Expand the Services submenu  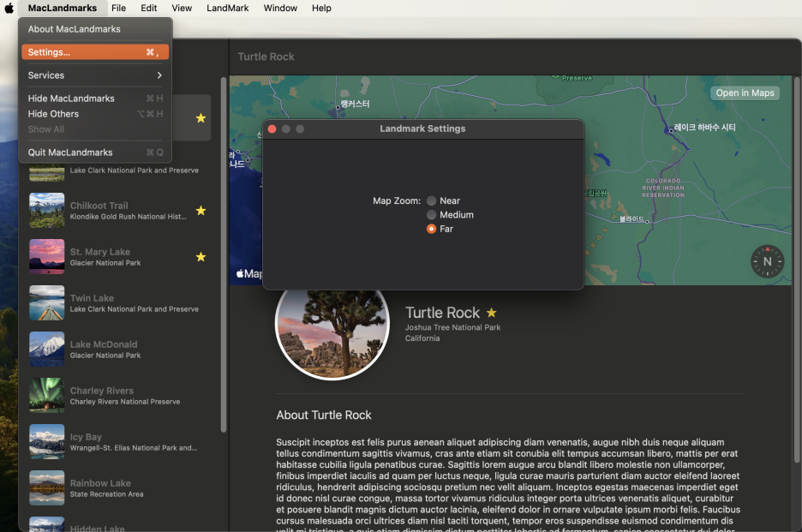point(95,75)
